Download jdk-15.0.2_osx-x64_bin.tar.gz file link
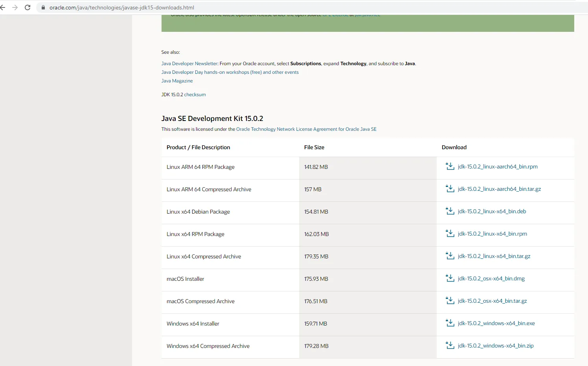The width and height of the screenshot is (588, 366). click(492, 301)
